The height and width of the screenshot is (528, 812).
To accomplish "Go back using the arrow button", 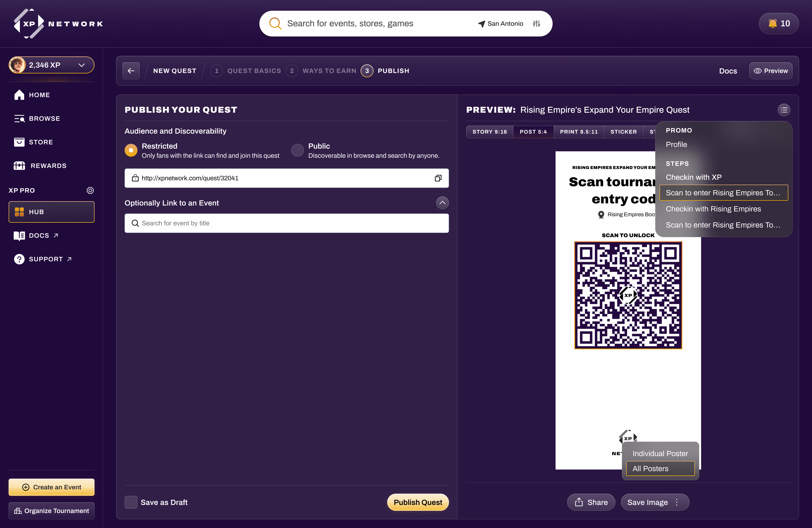I will pos(131,71).
